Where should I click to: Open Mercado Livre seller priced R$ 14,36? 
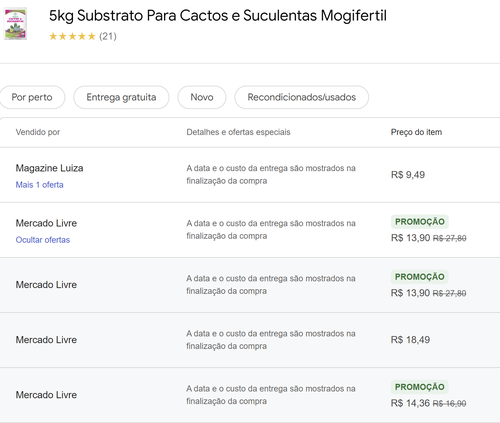46,395
